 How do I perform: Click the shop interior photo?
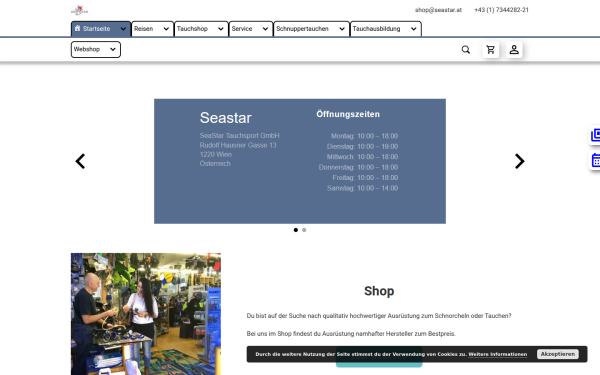point(146,314)
